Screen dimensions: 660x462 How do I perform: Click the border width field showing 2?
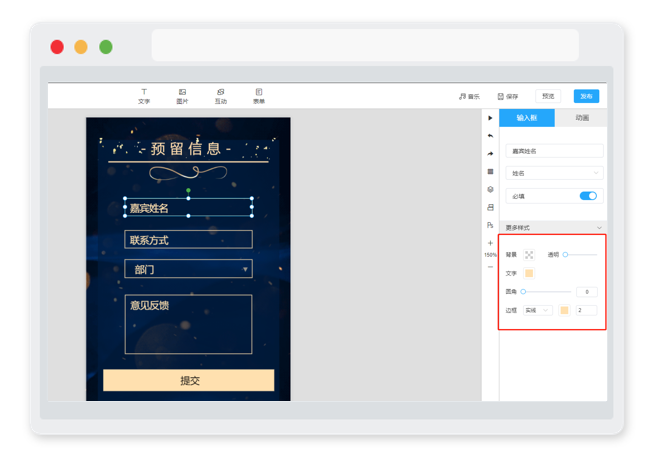pos(587,310)
